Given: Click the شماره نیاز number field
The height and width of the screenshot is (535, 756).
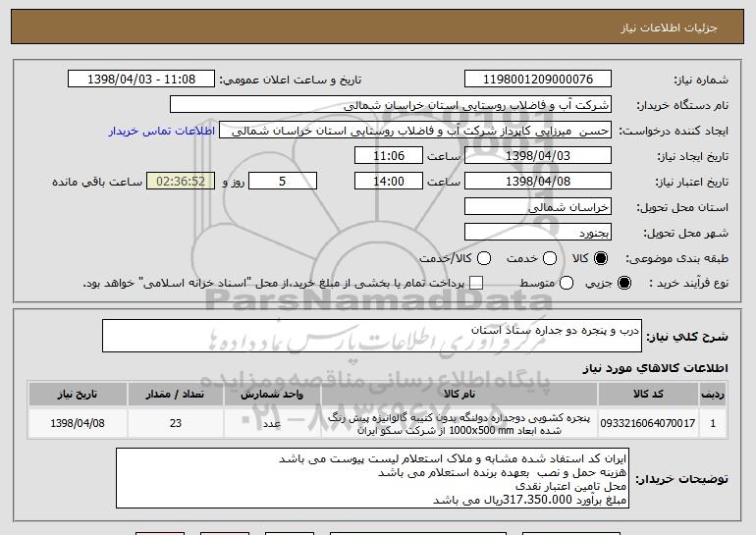Looking at the screenshot, I should (538, 80).
